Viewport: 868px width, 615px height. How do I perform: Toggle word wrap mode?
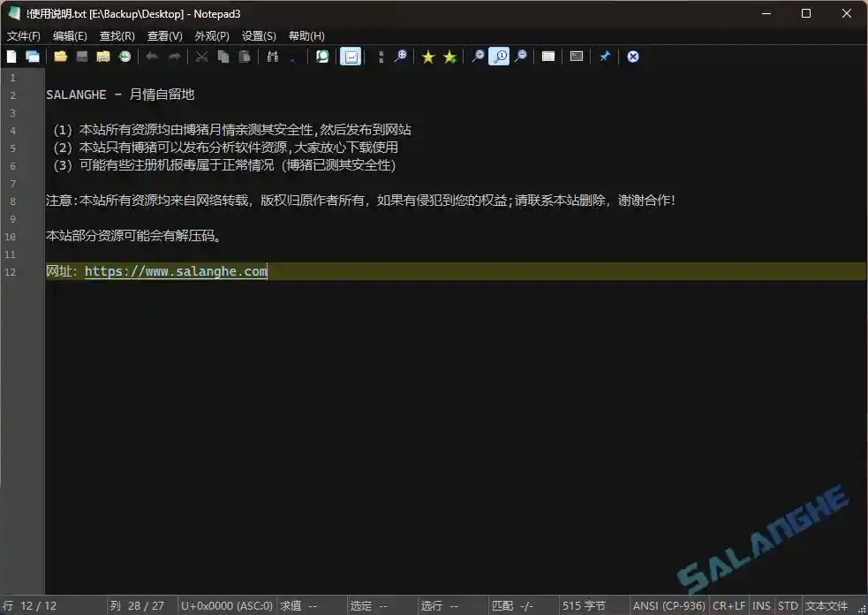pyautogui.click(x=351, y=57)
